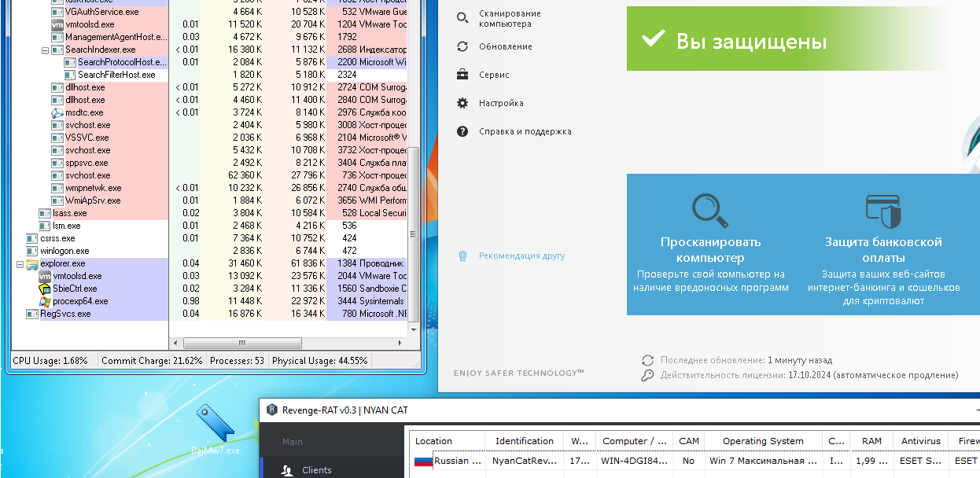Select the SearchFilterHost.exe process row
The height and width of the screenshot is (478, 980).
coord(211,75)
